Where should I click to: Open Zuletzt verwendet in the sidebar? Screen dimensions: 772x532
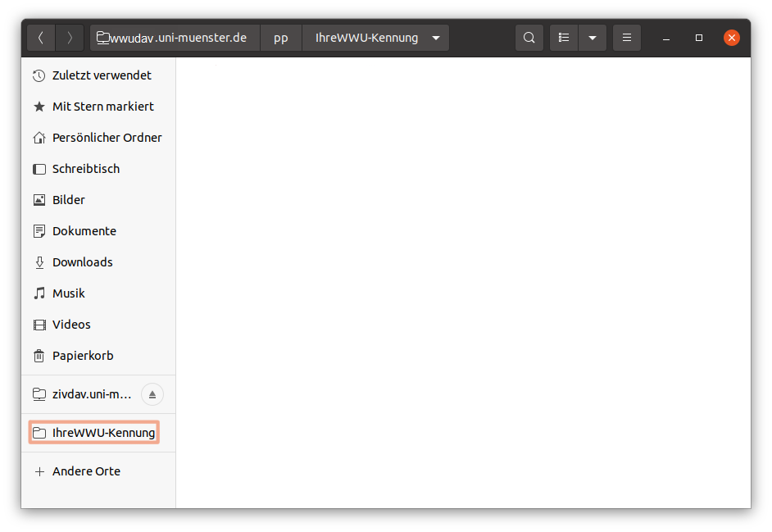[x=102, y=75]
